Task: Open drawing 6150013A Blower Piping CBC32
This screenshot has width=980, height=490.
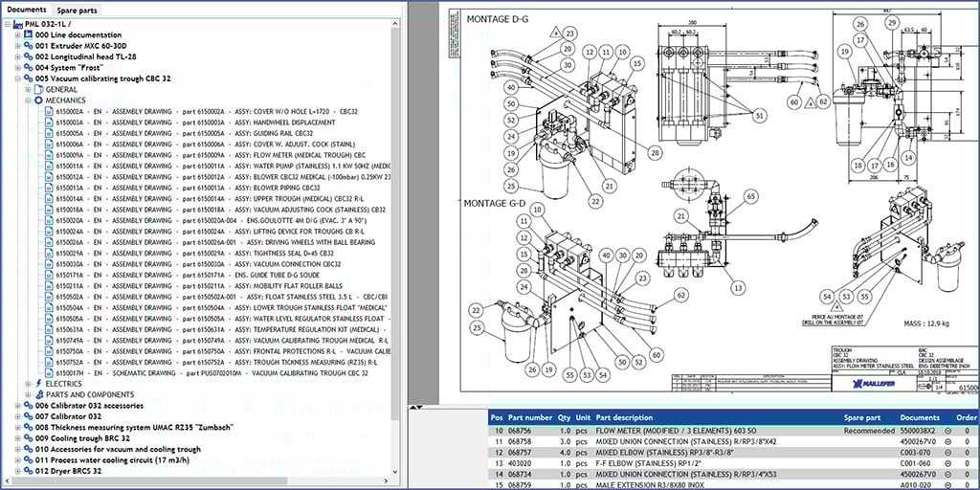Action: 189,188
